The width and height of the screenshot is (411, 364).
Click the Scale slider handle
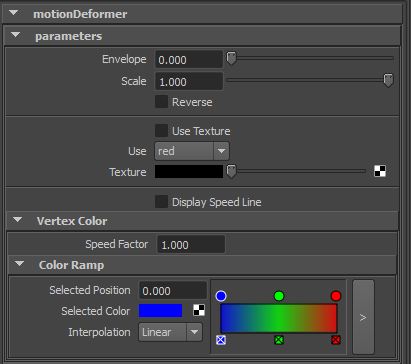point(388,80)
